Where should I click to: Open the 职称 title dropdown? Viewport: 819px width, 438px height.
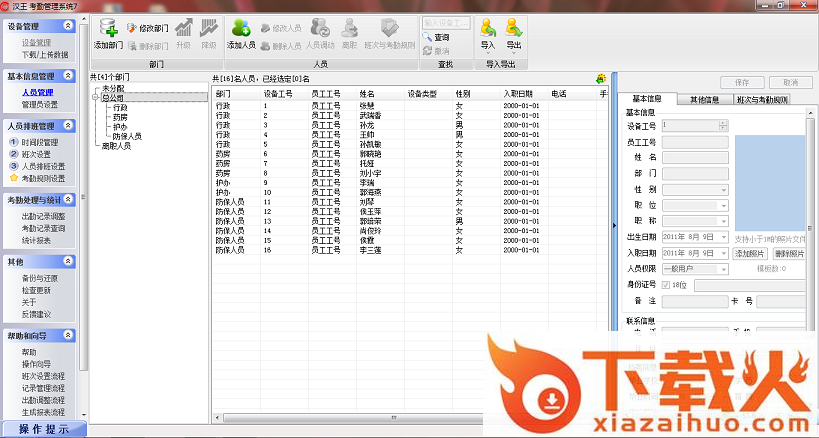723,221
